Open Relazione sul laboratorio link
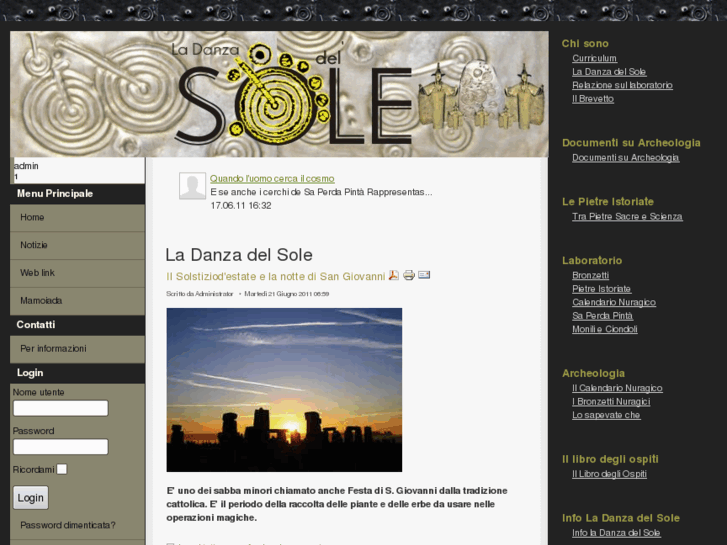 tap(622, 85)
